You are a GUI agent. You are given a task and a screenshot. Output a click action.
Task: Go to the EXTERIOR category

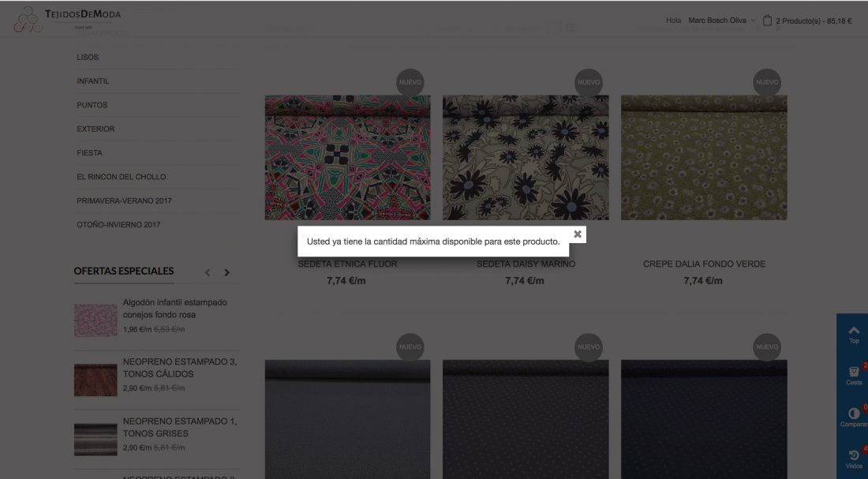point(95,129)
